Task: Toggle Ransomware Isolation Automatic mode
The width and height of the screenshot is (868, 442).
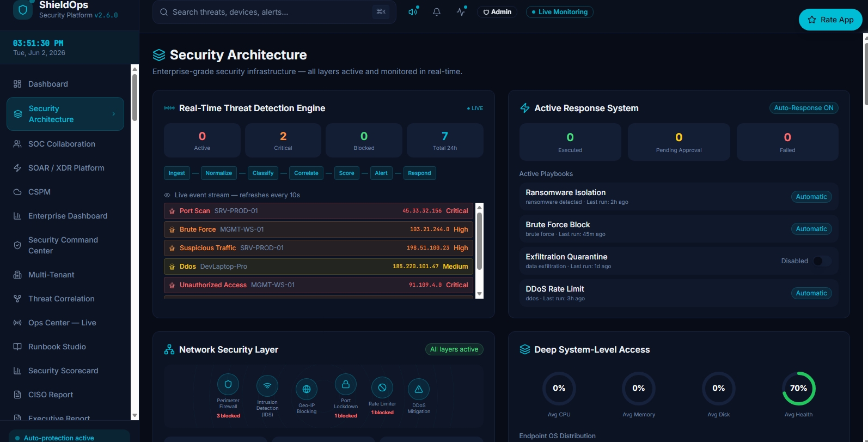Action: (811, 197)
